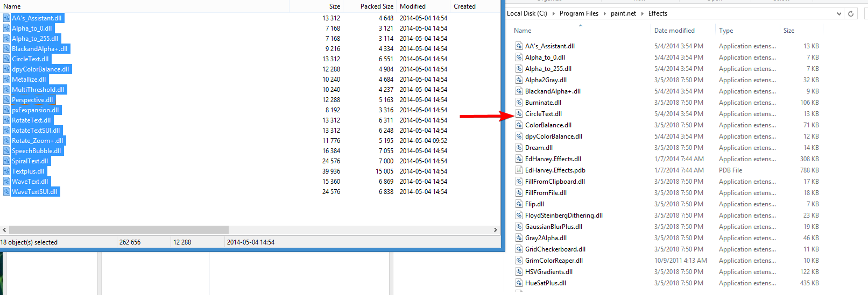Select pxExpansion.dll name in archive list
Screen dimensions: 868x295
36,110
